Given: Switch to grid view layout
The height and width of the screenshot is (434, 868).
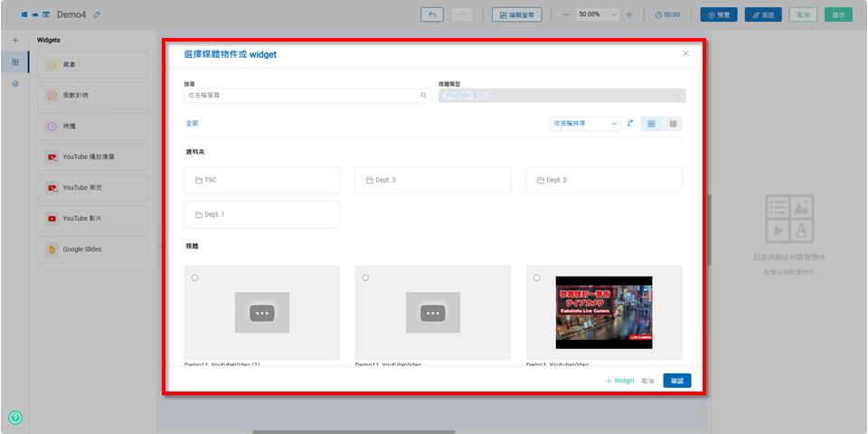Looking at the screenshot, I should tap(651, 123).
